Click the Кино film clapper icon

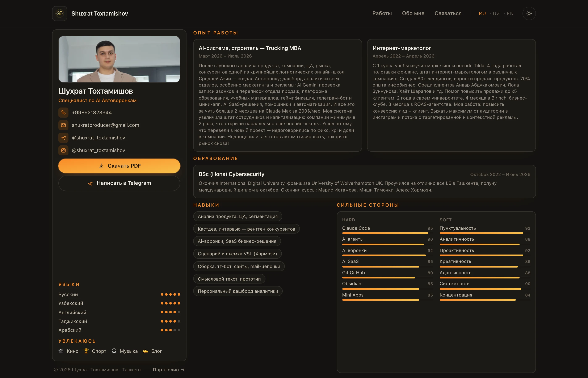[x=61, y=351]
